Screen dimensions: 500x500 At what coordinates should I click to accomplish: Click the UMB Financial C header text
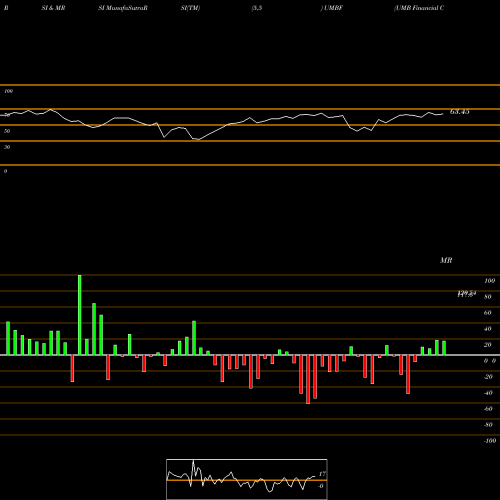[x=419, y=8]
